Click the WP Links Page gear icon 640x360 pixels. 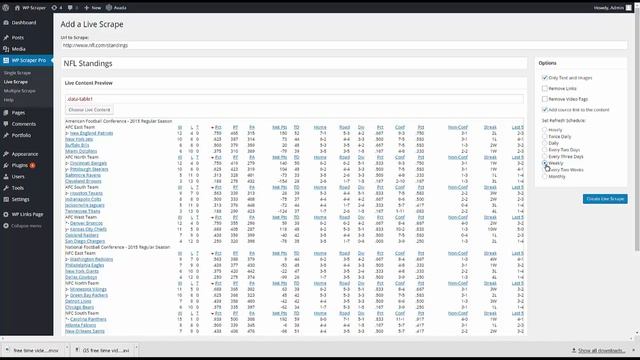click(x=6, y=214)
